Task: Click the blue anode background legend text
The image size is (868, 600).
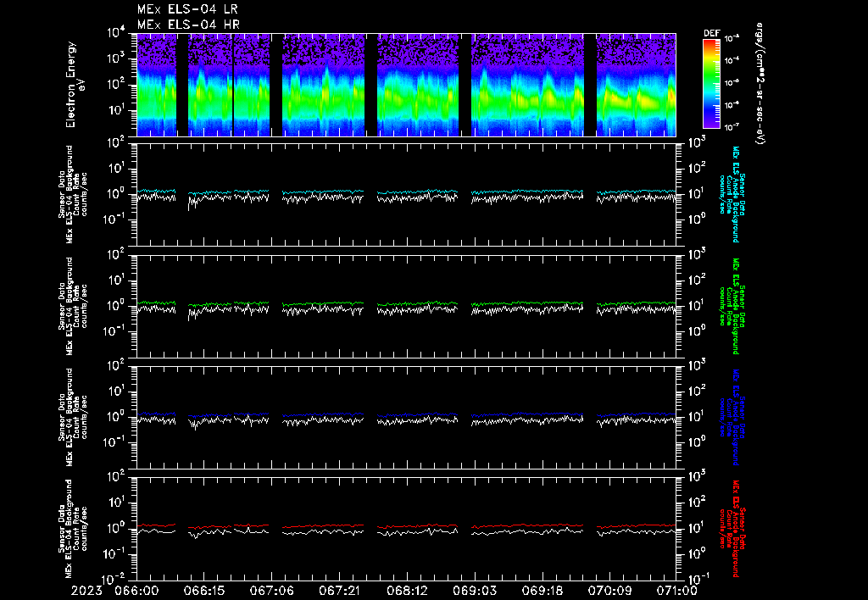Action: [x=732, y=417]
